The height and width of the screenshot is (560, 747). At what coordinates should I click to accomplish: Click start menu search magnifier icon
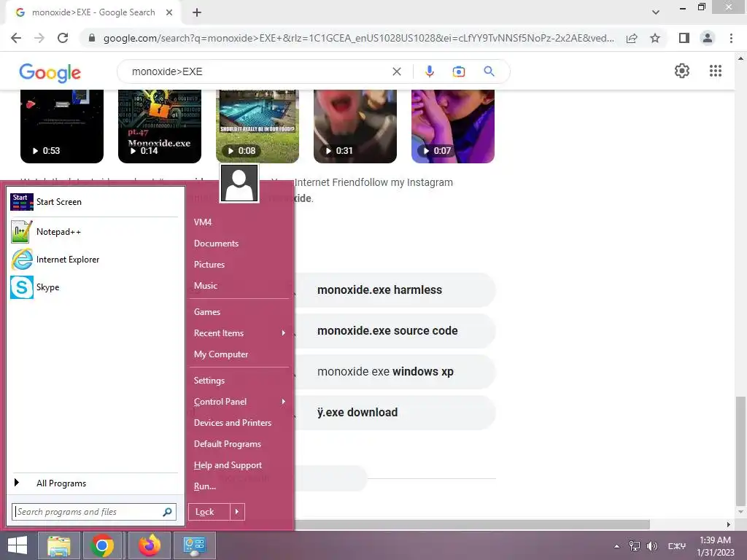tap(167, 512)
